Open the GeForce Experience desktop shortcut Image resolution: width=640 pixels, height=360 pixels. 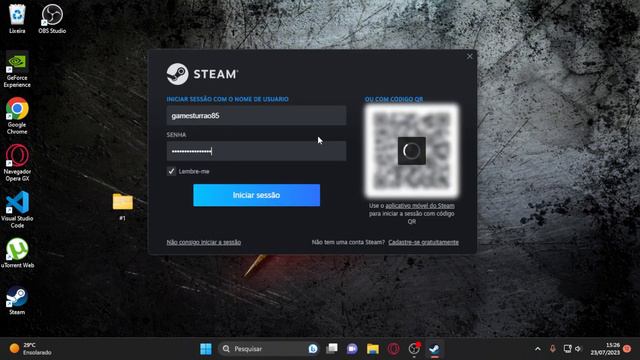(17, 69)
